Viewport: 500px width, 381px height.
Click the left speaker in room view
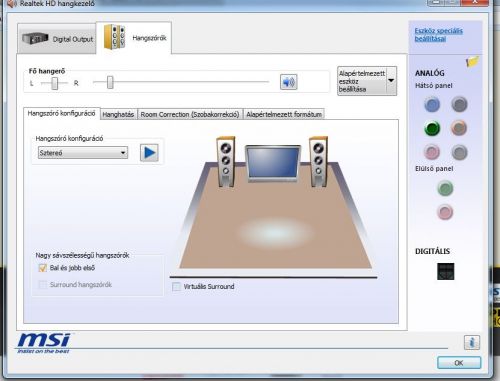pos(226,161)
